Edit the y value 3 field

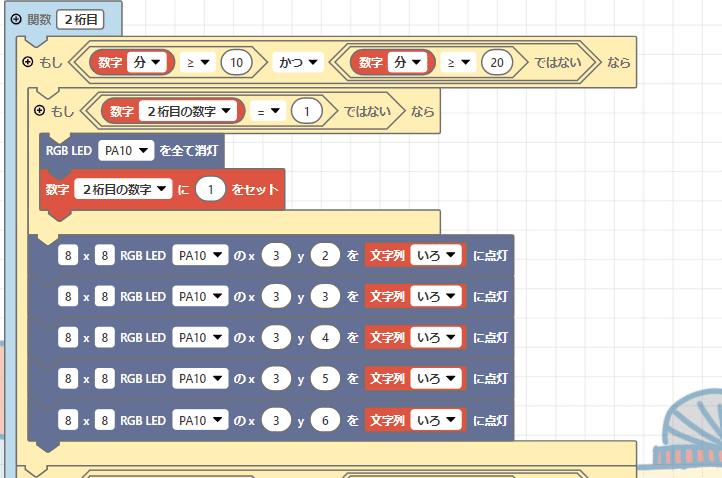coord(325,296)
